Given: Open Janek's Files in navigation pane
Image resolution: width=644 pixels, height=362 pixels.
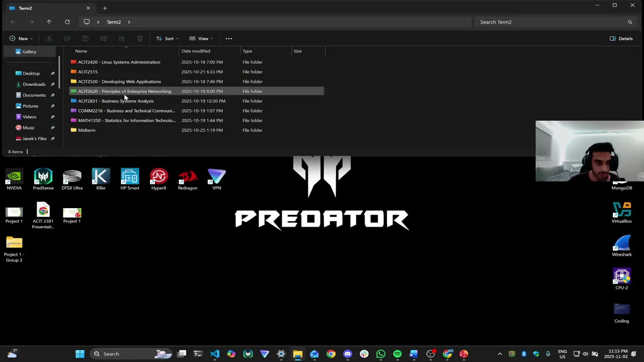Looking at the screenshot, I should tap(35, 139).
